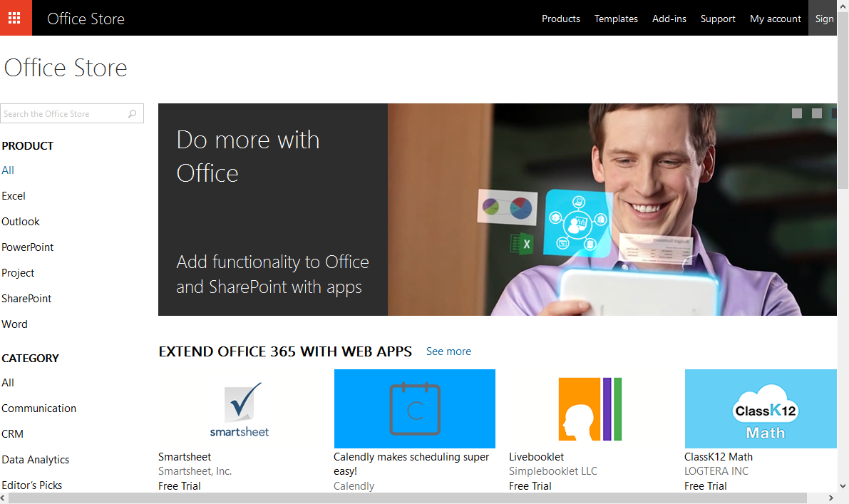Screen dimensions: 849x504
Task: Click the Sign in button
Action: pos(823,18)
